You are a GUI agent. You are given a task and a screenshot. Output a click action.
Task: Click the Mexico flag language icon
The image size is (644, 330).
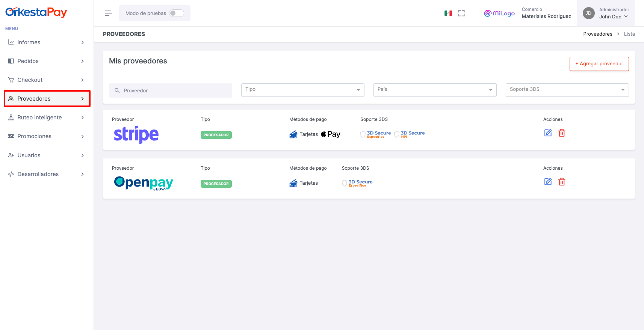tap(448, 13)
